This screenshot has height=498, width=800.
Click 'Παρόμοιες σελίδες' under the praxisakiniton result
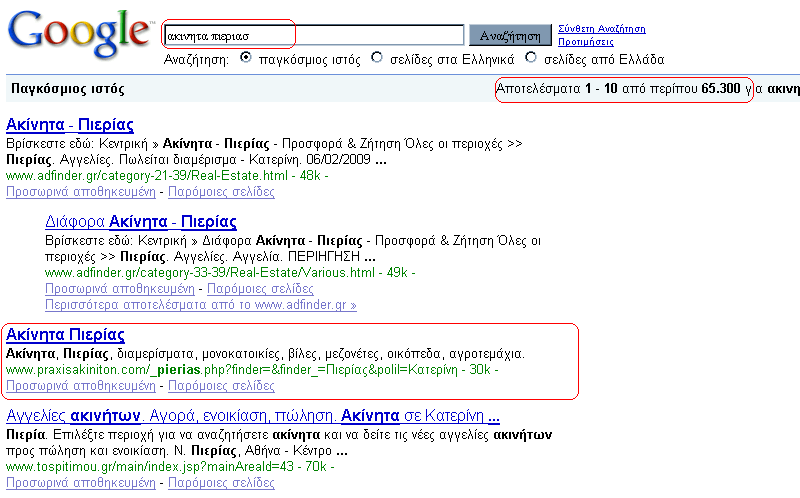click(x=220, y=385)
